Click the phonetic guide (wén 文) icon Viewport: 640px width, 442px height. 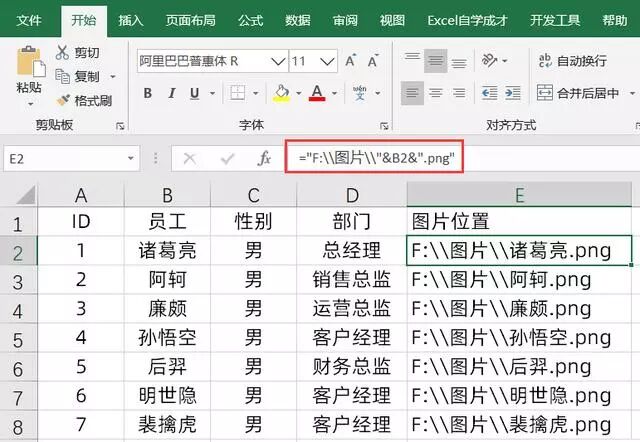tap(360, 93)
